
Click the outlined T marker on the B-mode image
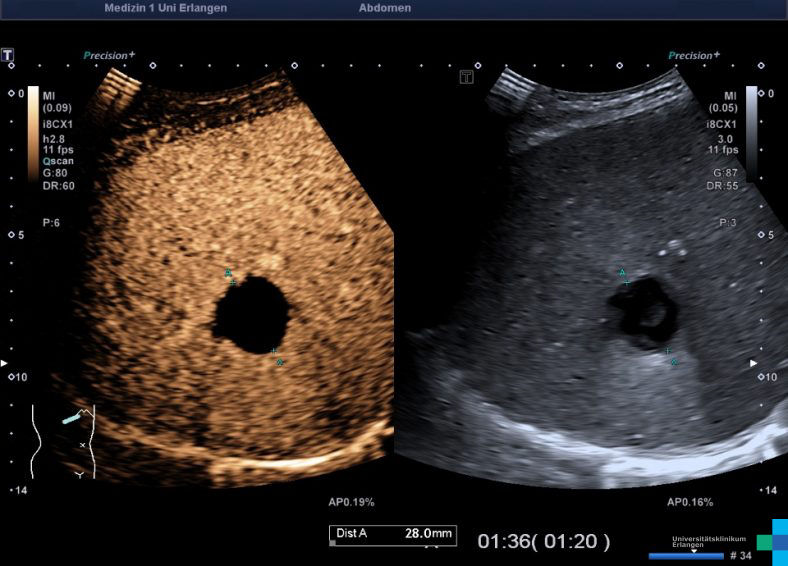click(466, 77)
